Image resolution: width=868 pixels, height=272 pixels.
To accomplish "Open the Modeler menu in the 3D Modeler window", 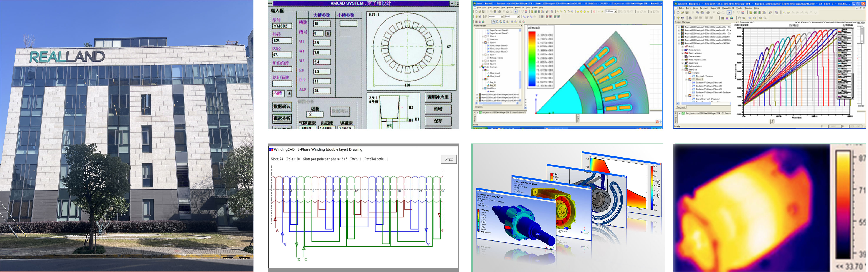I will (x=510, y=8).
